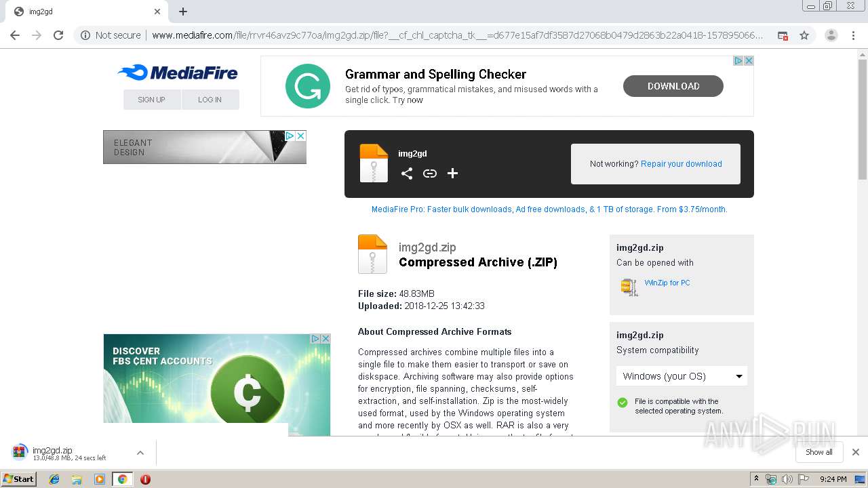This screenshot has width=868, height=488.
Task: Click Show all downloads
Action: tap(819, 452)
